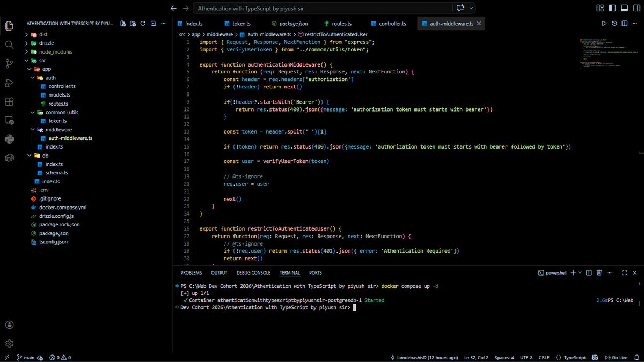Open the Source Control view
Viewport: 644px width, 362px height.
[9, 64]
